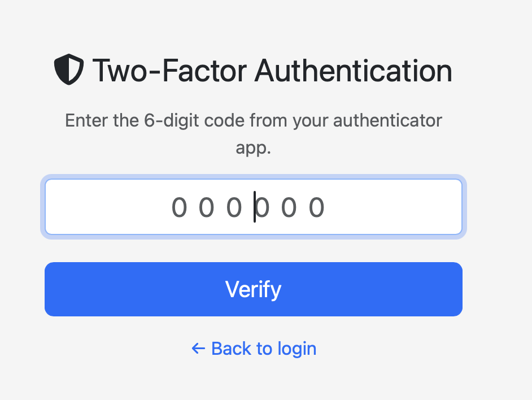Follow the Back to login link
532x400 pixels.
click(254, 349)
